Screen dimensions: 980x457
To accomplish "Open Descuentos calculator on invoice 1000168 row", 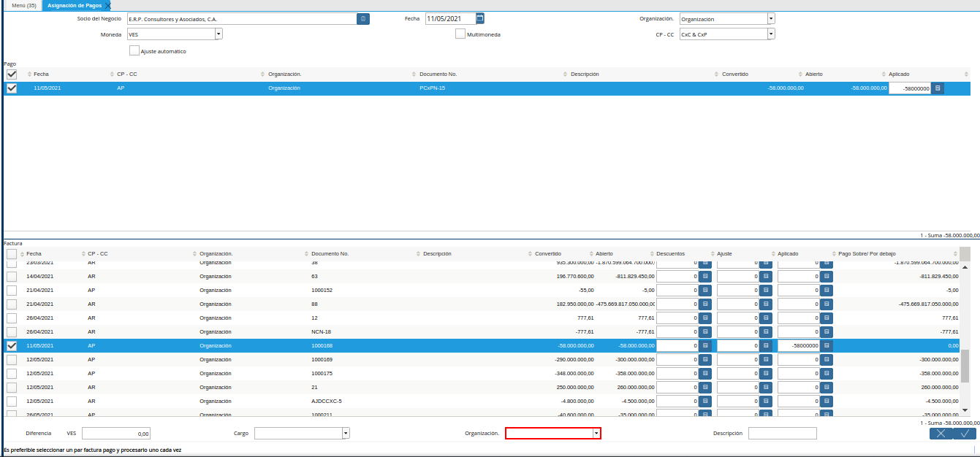I will tap(705, 346).
